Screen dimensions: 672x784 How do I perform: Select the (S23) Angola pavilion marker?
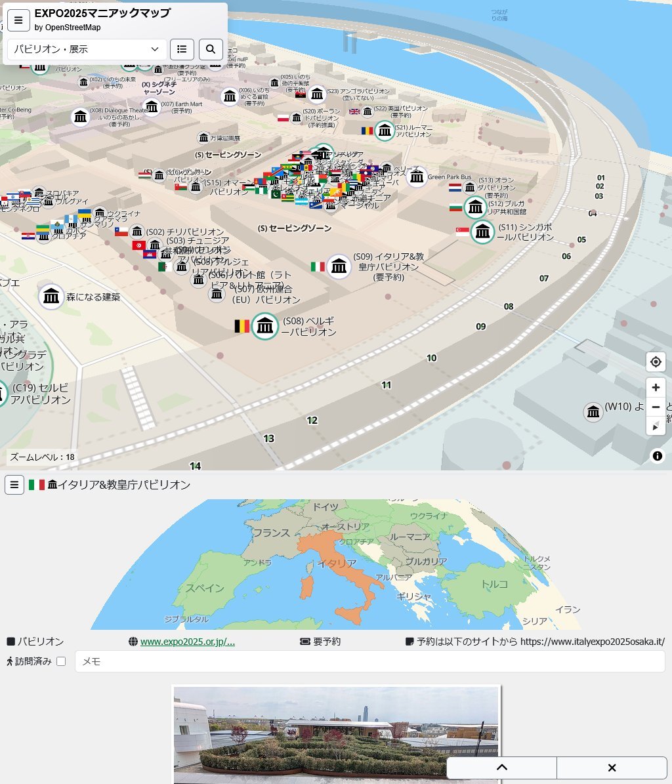point(316,94)
